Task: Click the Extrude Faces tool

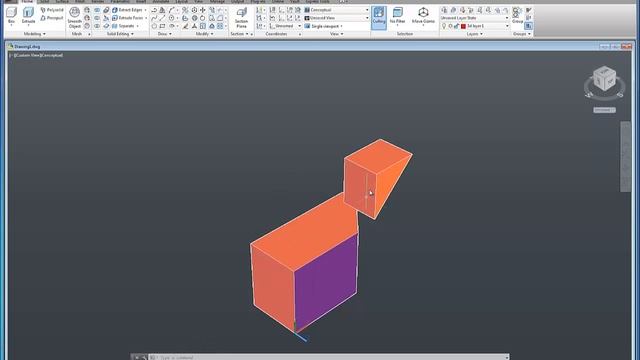Action: pos(128,18)
